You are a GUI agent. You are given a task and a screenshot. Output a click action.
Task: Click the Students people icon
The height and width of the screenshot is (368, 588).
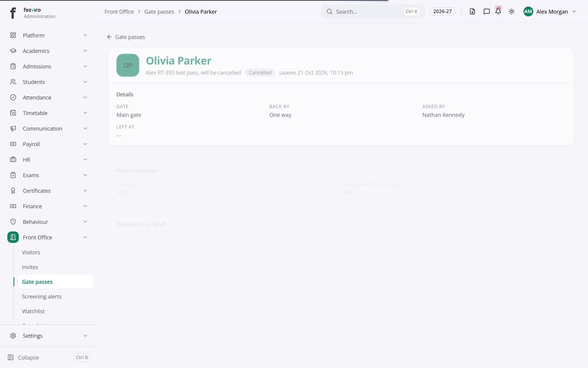[13, 82]
